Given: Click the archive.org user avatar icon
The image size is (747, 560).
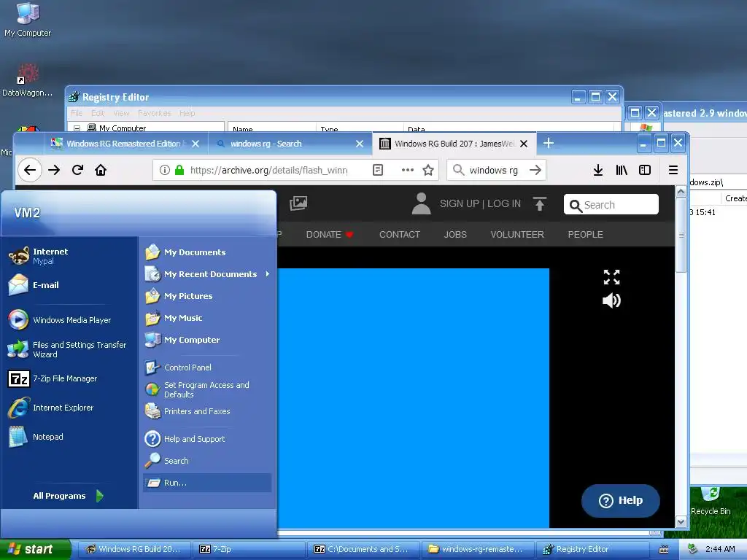Looking at the screenshot, I should click(421, 203).
